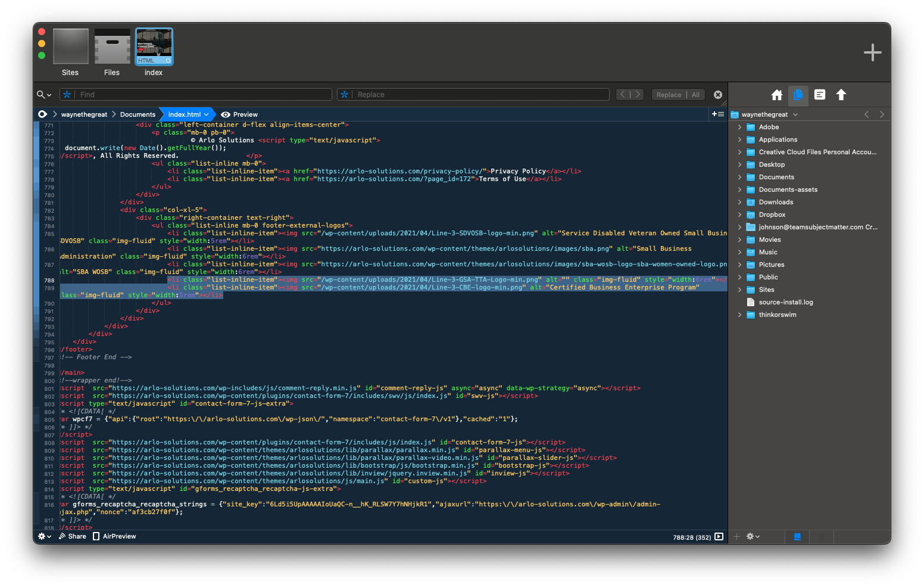Open the waynethegreat folder path dropdown
The image size is (924, 588).
coord(769,114)
